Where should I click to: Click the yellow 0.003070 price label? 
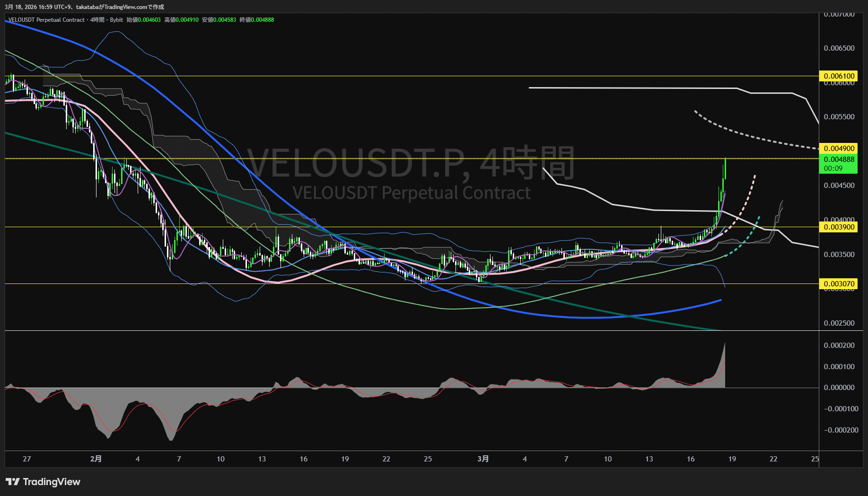click(x=839, y=284)
